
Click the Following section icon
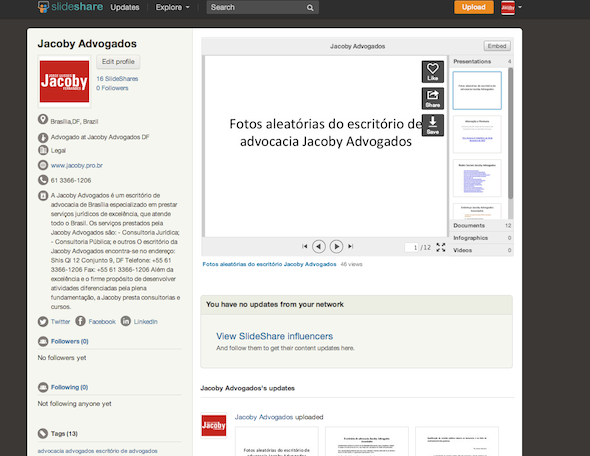coord(43,387)
